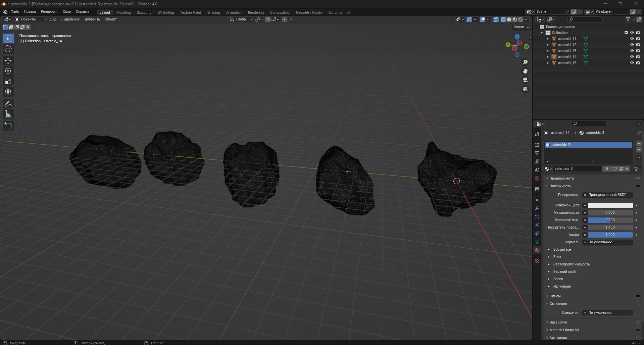
Task: Open the Рендеринг menu
Action: pyautogui.click(x=49, y=11)
